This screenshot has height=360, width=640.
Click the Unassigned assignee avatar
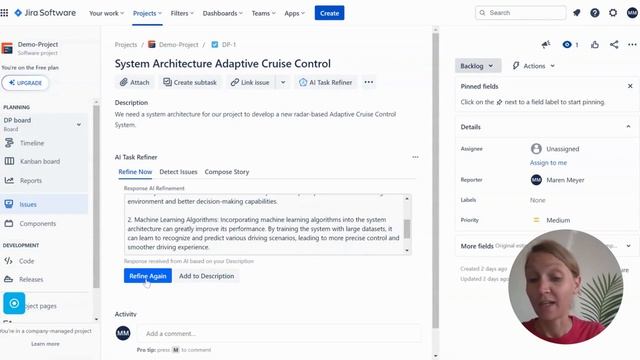pos(536,149)
